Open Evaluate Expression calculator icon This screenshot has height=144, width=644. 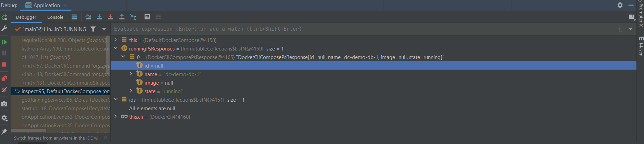tap(147, 17)
